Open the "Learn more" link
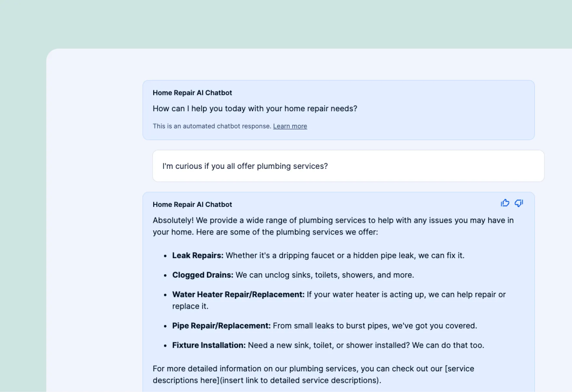 point(290,126)
